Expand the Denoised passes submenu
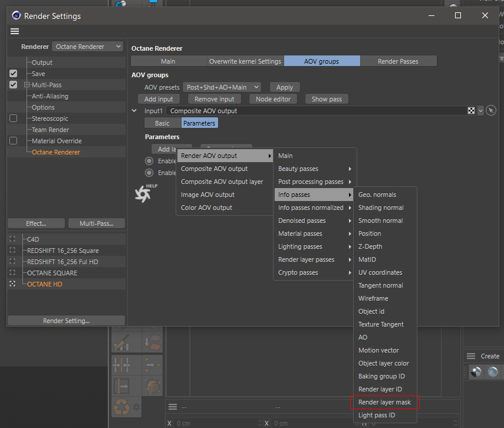 point(315,220)
